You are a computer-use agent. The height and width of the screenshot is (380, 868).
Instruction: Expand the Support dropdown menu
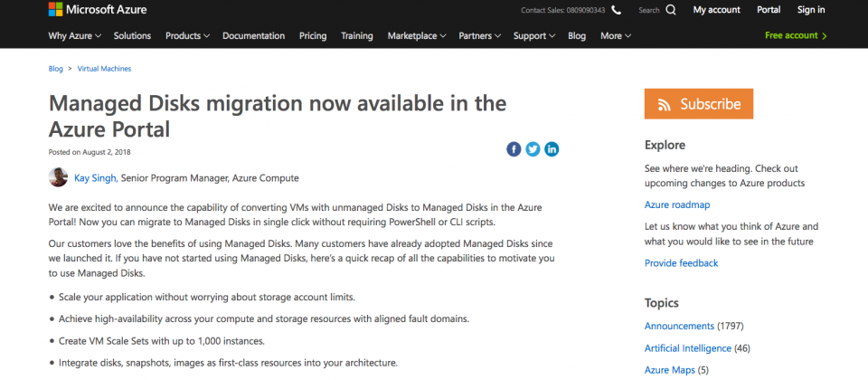pos(534,36)
